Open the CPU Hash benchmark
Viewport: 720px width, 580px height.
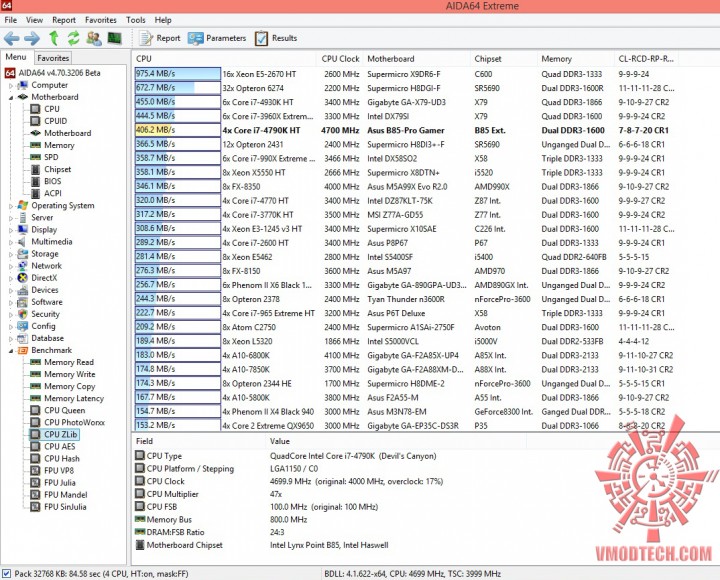point(62,459)
